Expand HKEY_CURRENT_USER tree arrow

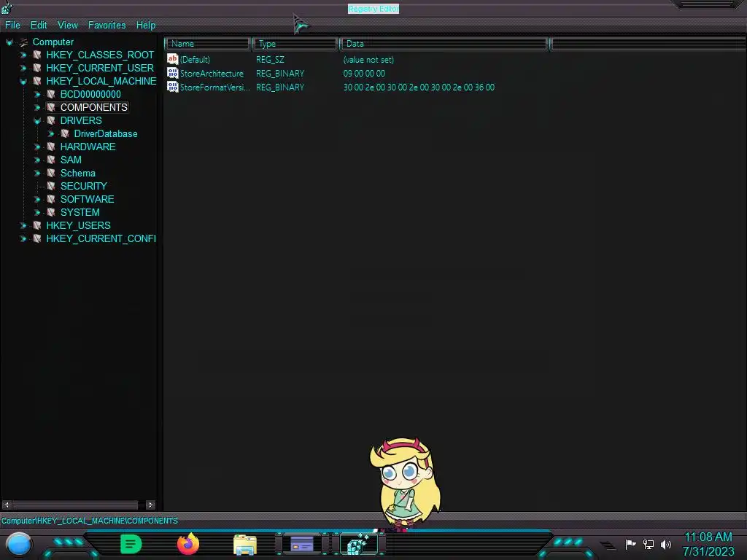click(23, 69)
